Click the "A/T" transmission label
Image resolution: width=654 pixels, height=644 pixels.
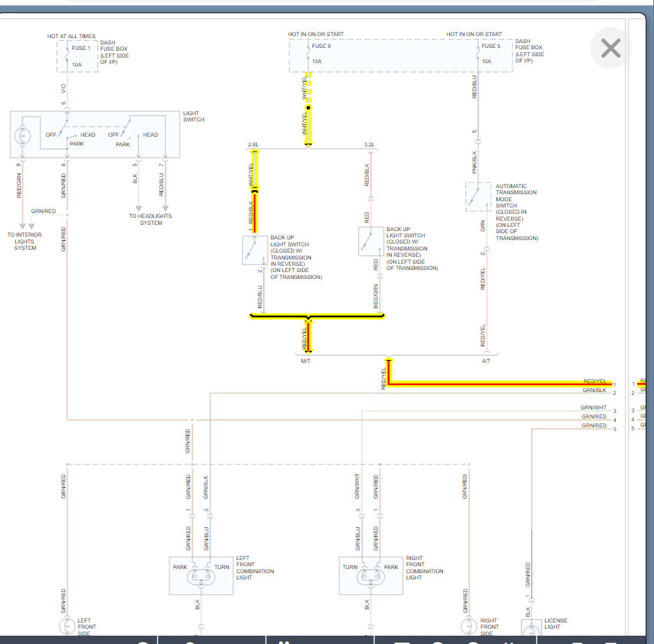point(486,361)
